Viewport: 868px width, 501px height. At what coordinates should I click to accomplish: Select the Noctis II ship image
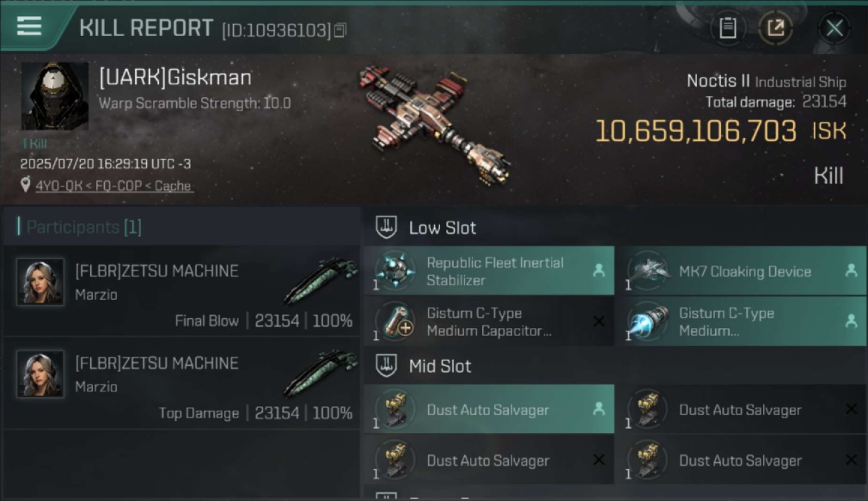434,124
